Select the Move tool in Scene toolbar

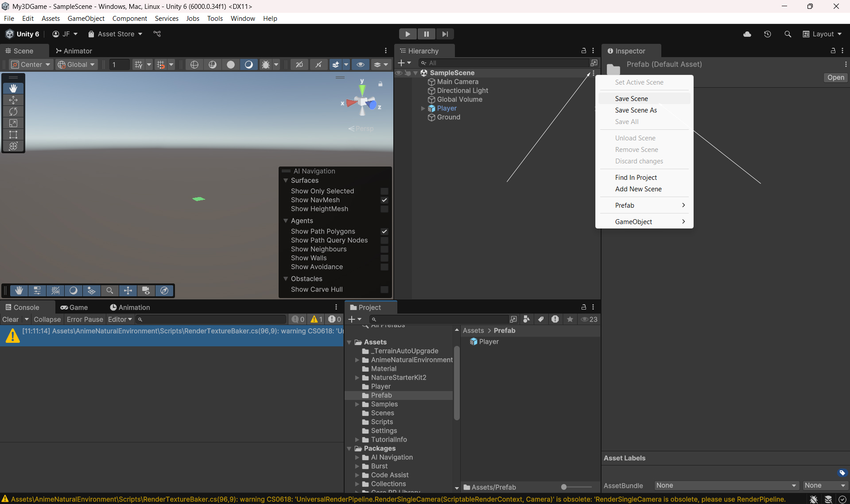coord(13,100)
